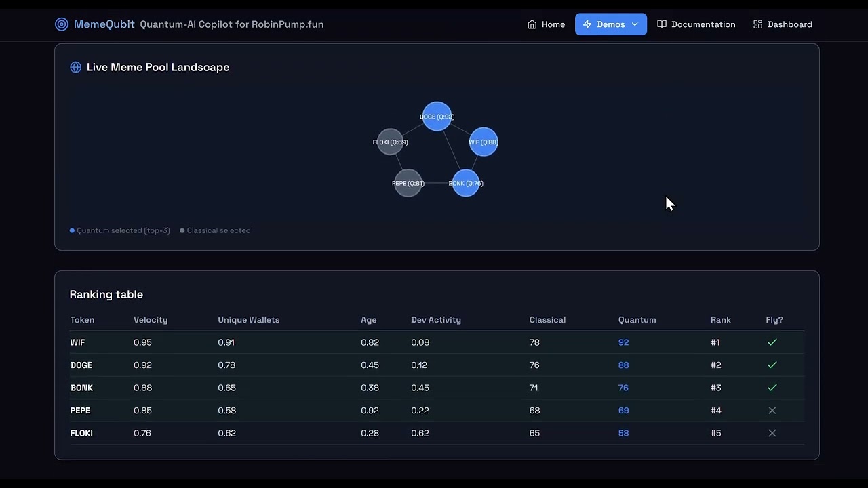Click the X mark in the FLOKI row
Viewport: 868px width, 488px height.
[772, 433]
